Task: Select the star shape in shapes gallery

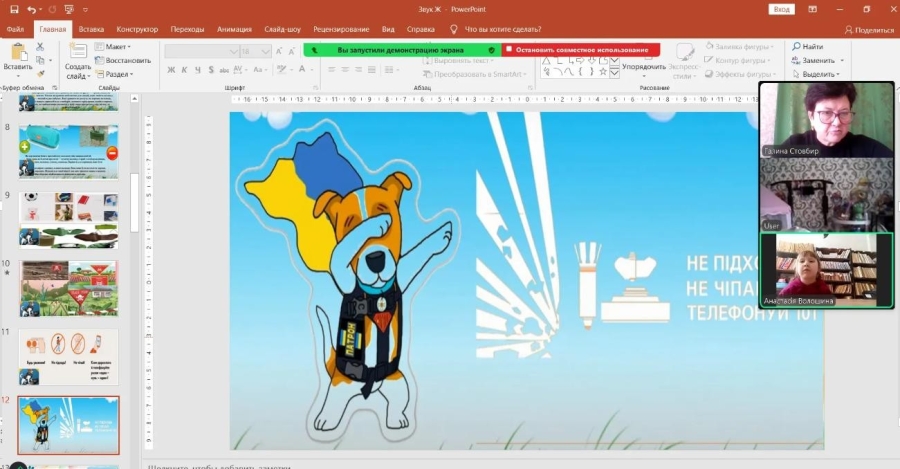Action: click(x=603, y=72)
